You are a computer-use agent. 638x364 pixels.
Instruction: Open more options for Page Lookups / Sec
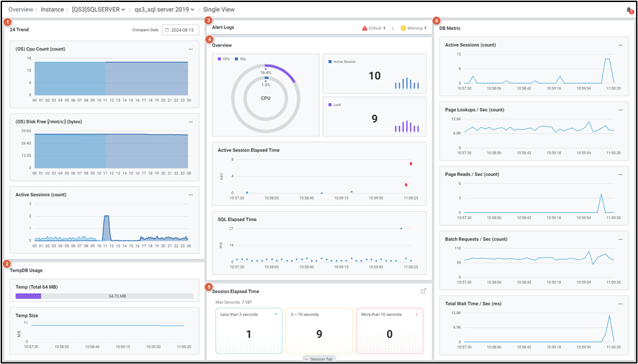[620, 110]
